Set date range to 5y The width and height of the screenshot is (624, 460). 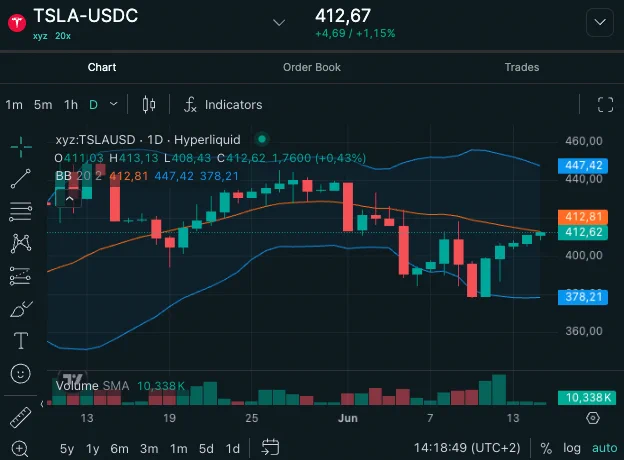point(67,449)
